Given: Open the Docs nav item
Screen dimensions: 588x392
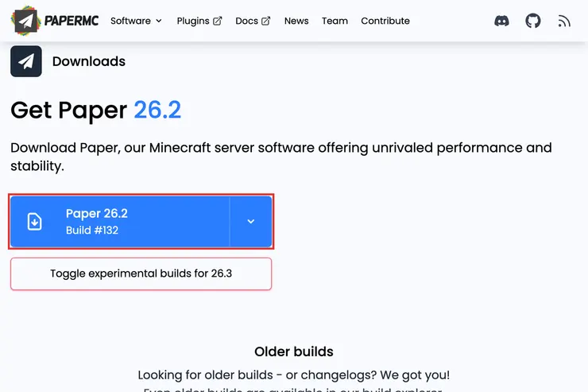Looking at the screenshot, I should pyautogui.click(x=253, y=21).
